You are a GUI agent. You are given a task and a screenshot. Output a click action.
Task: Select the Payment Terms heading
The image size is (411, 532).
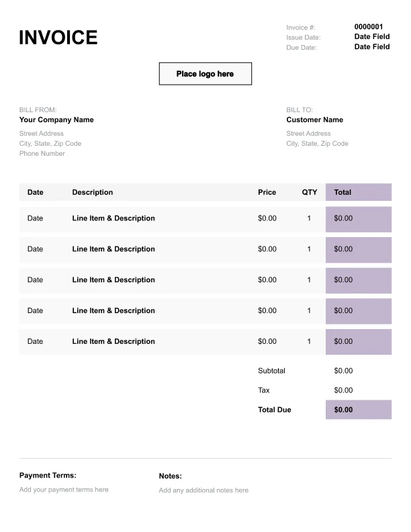click(48, 476)
